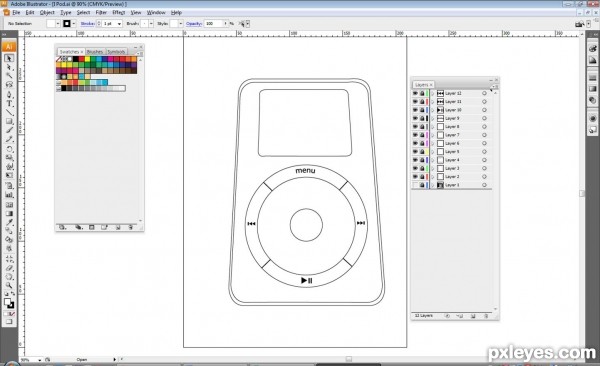Image resolution: width=600 pixels, height=366 pixels.
Task: Hide Layer 11 with its eye icon
Action: [x=415, y=101]
